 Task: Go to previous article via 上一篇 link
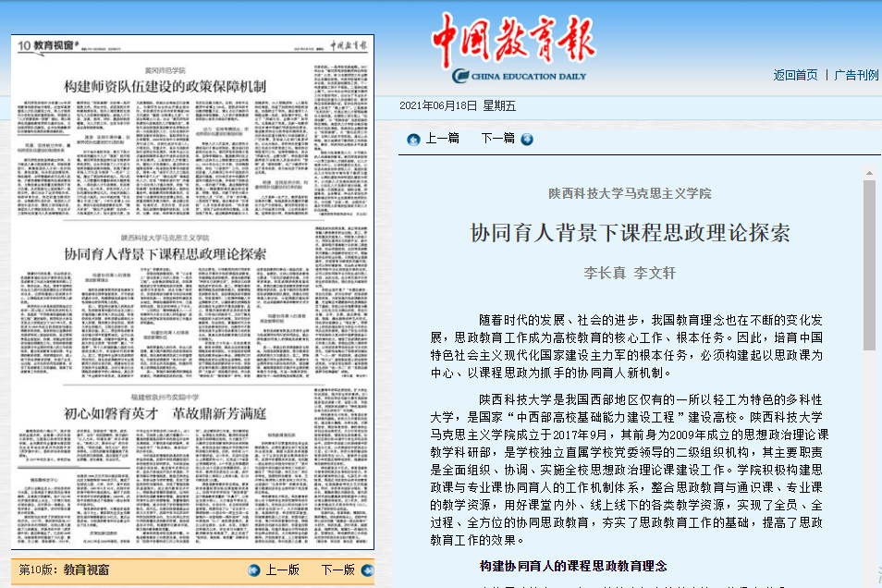click(x=442, y=139)
